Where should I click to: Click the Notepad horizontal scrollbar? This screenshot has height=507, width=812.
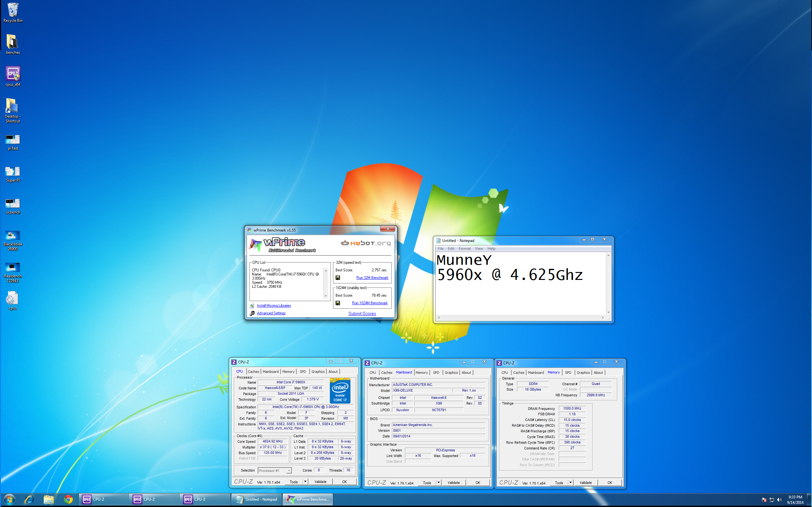click(520, 317)
